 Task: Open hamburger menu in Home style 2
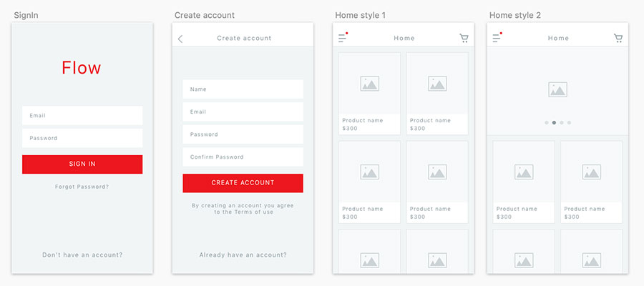[x=497, y=38]
